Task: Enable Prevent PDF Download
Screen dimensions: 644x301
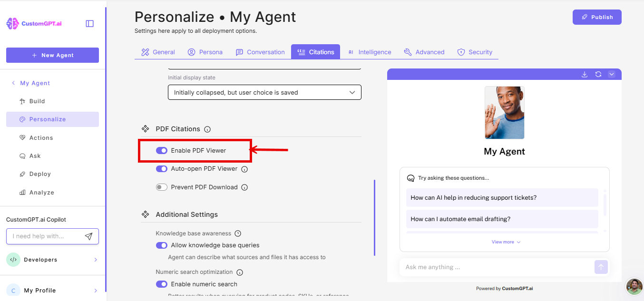Action: pos(162,187)
